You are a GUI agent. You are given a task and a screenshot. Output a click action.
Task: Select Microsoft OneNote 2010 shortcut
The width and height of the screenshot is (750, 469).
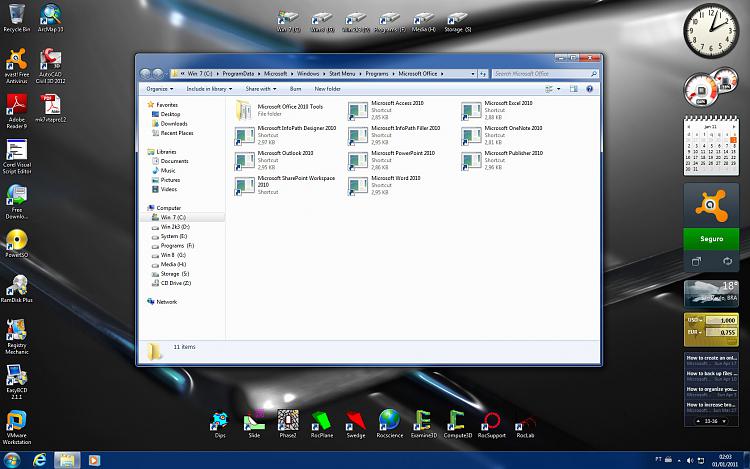tap(502, 135)
